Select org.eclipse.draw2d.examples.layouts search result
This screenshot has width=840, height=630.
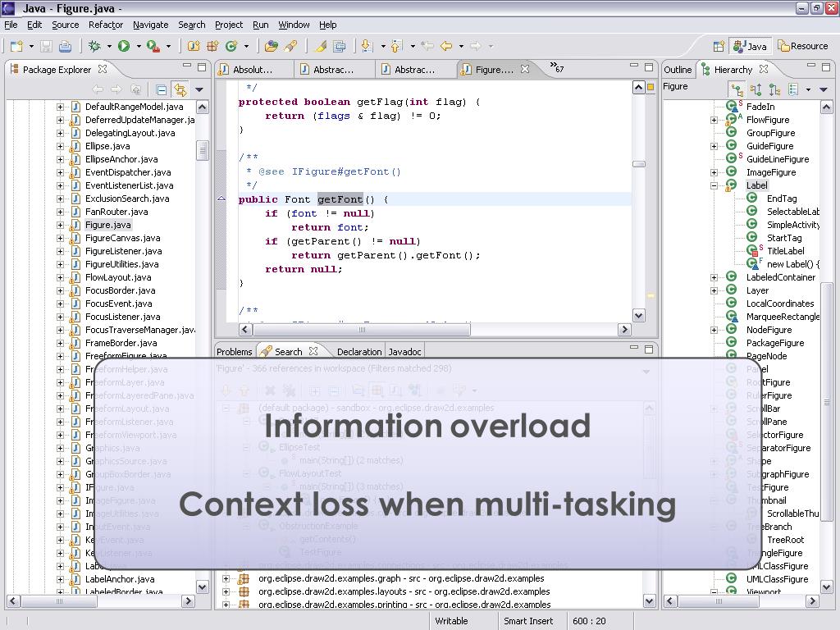click(404, 591)
